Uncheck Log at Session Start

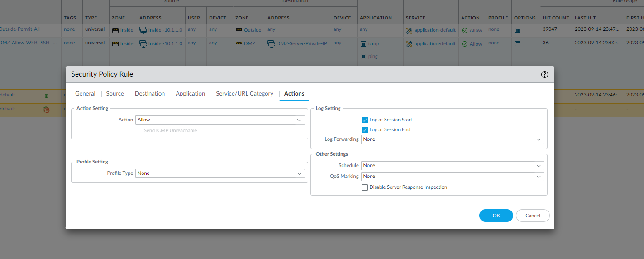(365, 120)
